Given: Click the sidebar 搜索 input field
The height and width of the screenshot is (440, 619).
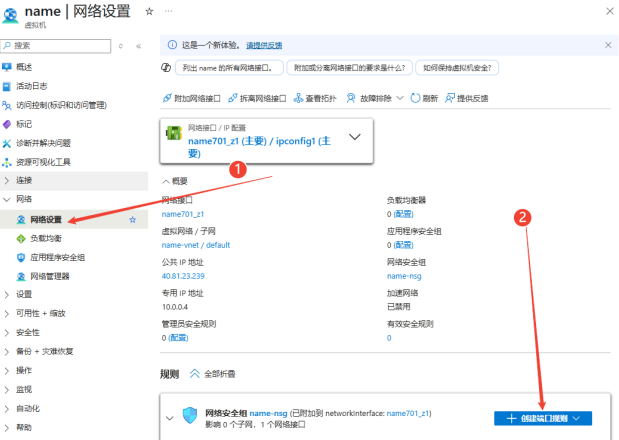Looking at the screenshot, I should (x=60, y=46).
